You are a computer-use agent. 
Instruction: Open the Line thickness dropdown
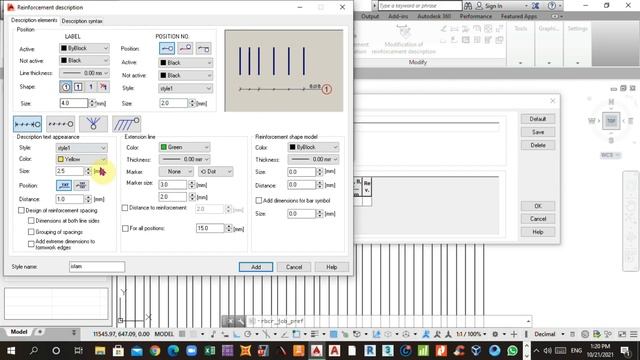point(84,73)
